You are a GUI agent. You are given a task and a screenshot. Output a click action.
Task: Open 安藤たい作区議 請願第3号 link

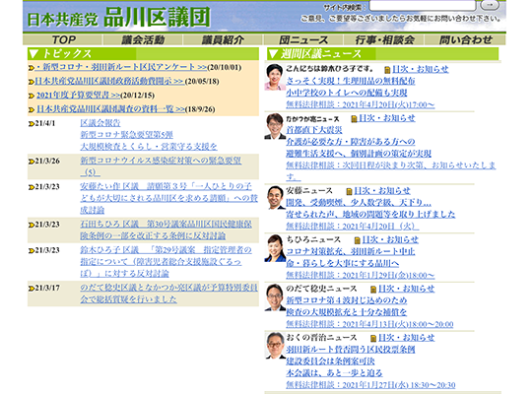pos(169,198)
